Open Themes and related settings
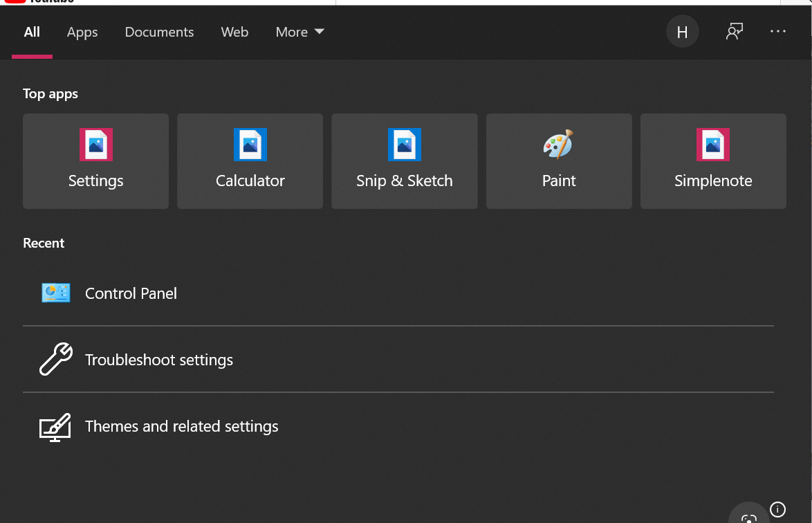The width and height of the screenshot is (812, 523). click(x=398, y=425)
